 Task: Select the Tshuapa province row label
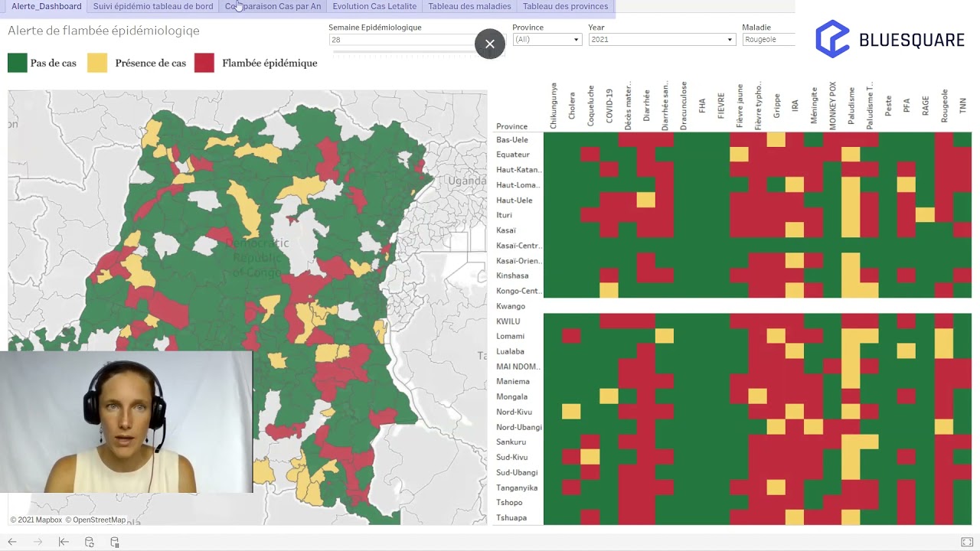click(x=511, y=518)
